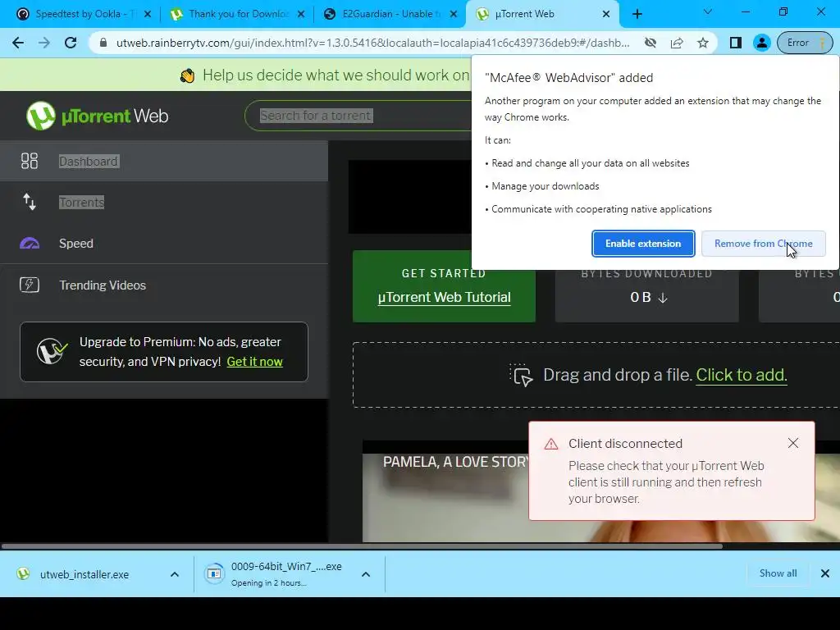Viewport: 840px width, 630px height.
Task: Open Dashboard in the sidebar
Action: coord(164,161)
